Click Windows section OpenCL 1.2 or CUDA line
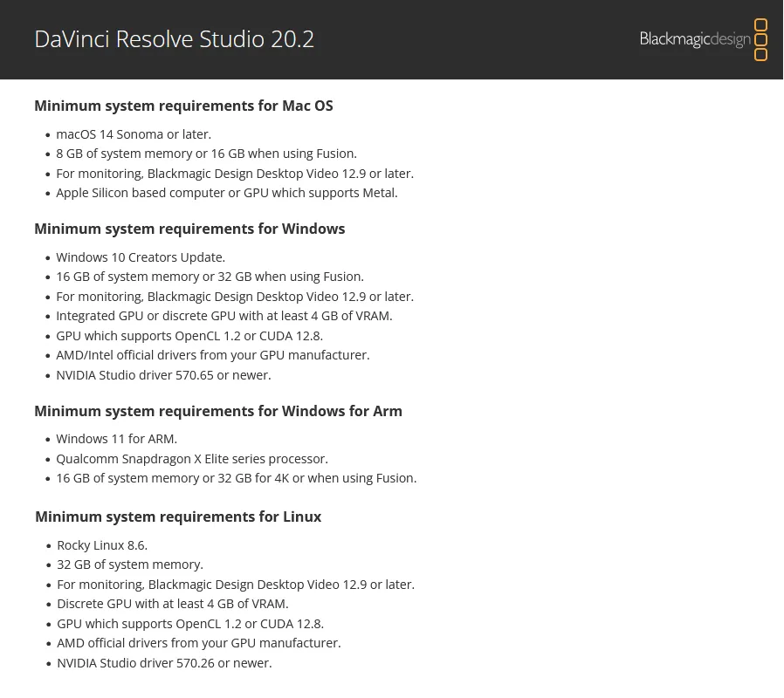784x698 pixels. 189,336
